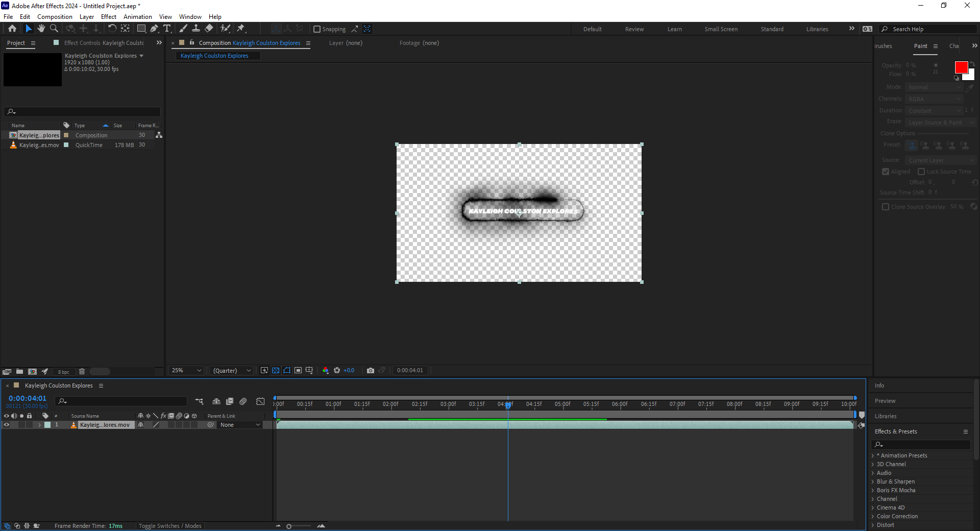
Task: Click the snapshot camera icon
Action: (x=371, y=371)
